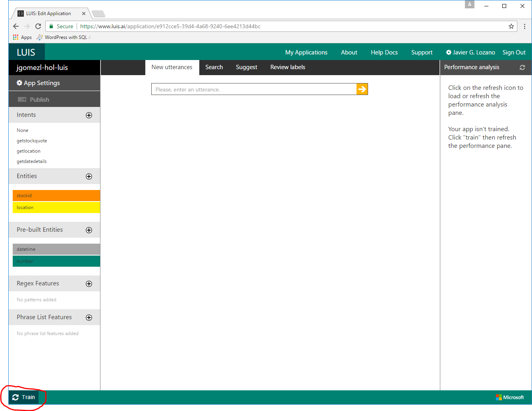The height and width of the screenshot is (411, 532).
Task: Click the Secure padlock site info
Action: [x=61, y=26]
